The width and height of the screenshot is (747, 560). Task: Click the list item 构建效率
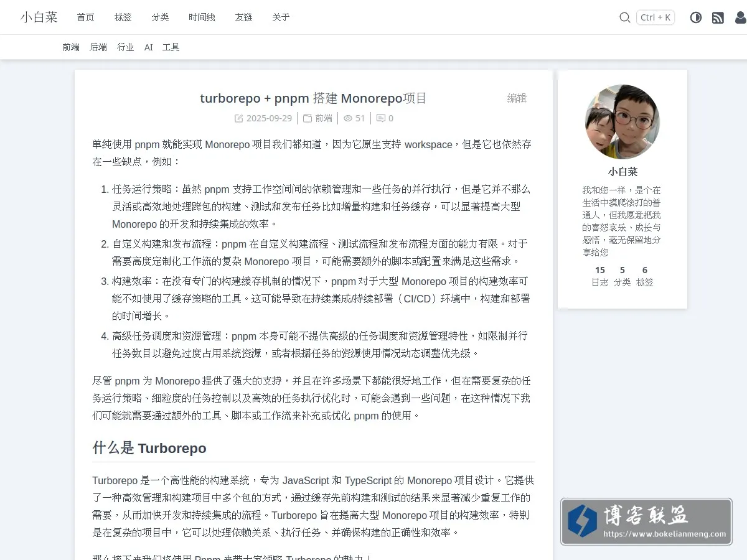pyautogui.click(x=321, y=299)
